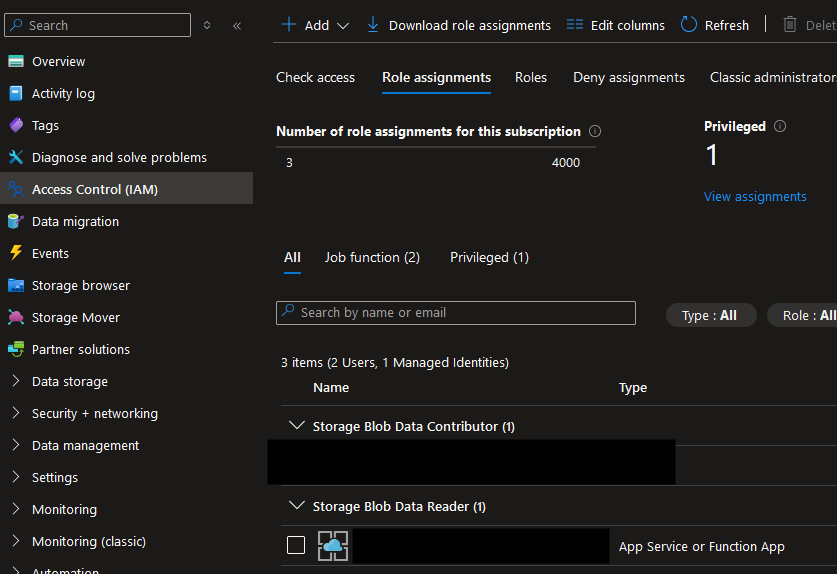This screenshot has height=574, width=837.
Task: Open the Add dropdown menu
Action: click(315, 25)
